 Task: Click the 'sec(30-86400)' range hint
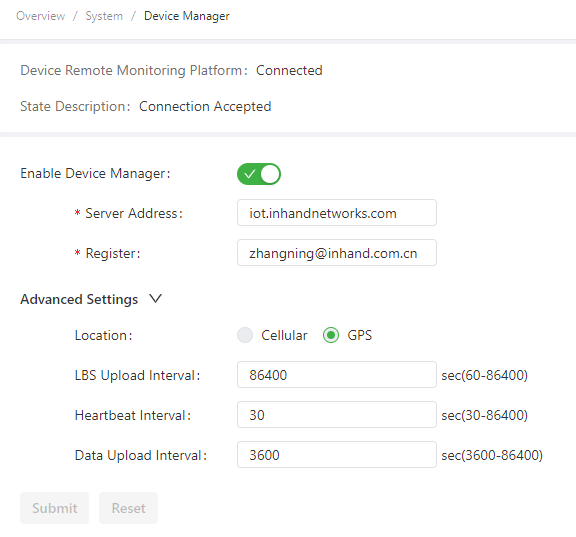pyautogui.click(x=485, y=415)
